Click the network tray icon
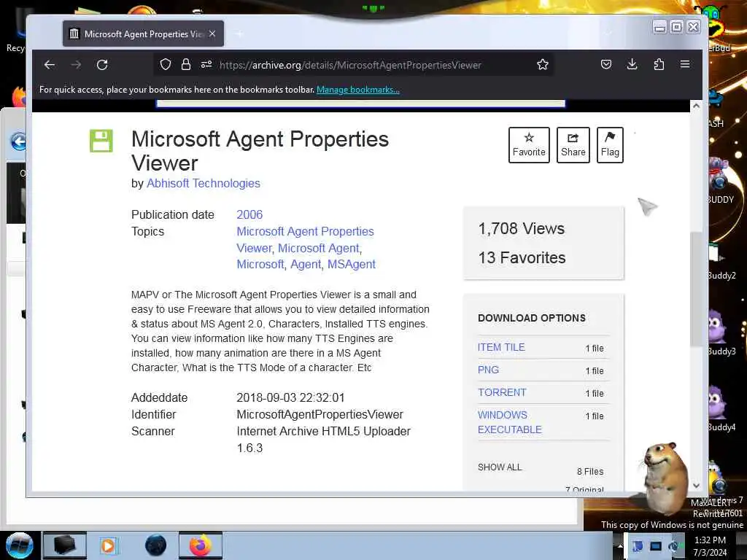Image resolution: width=747 pixels, height=560 pixels. (x=656, y=546)
